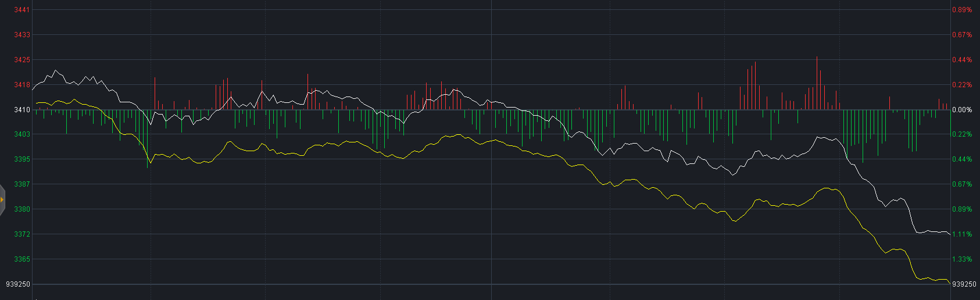Screen dimensions: 980x300
Task: Select the 3395 price axis label
Action: tap(22, 159)
